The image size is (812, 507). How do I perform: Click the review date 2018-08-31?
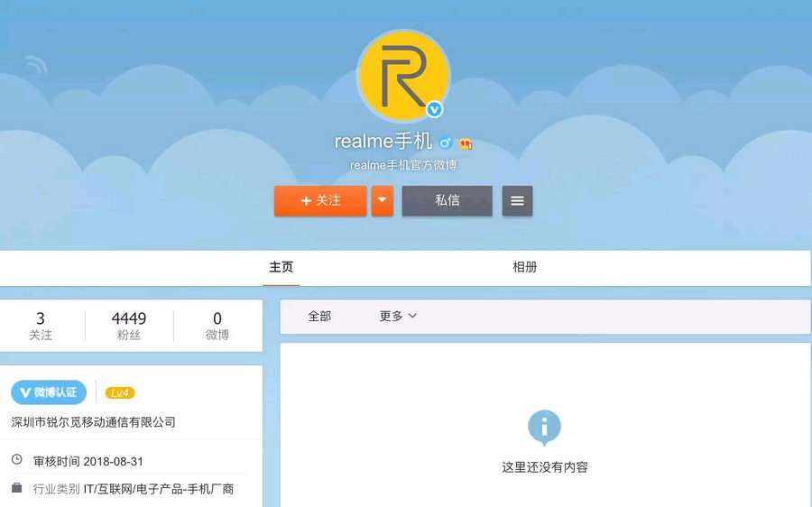pos(113,461)
